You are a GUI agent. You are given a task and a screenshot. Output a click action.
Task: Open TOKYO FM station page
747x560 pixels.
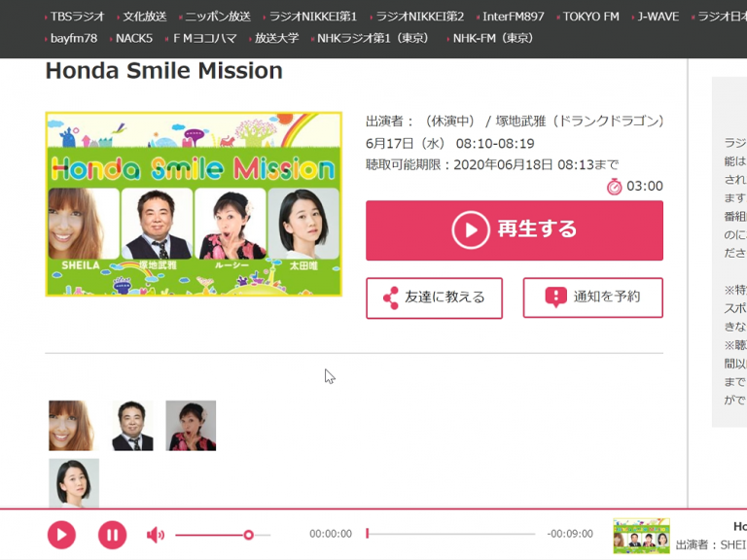pos(590,17)
